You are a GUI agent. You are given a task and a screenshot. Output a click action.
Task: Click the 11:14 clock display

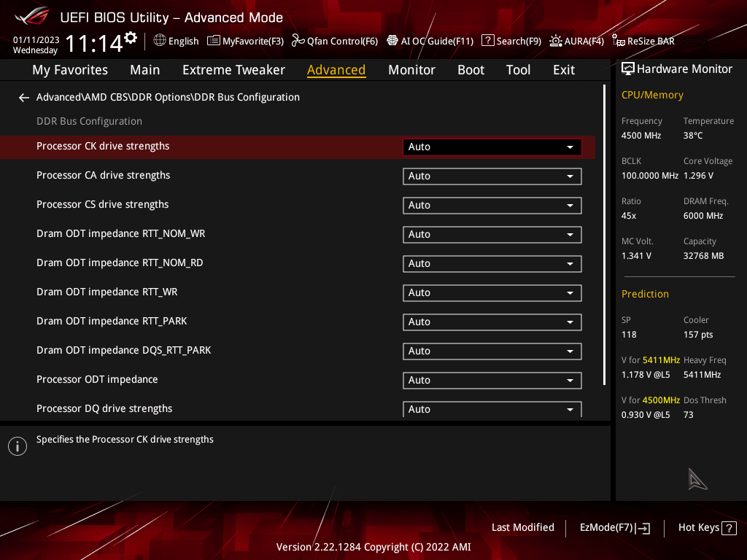pos(94,43)
